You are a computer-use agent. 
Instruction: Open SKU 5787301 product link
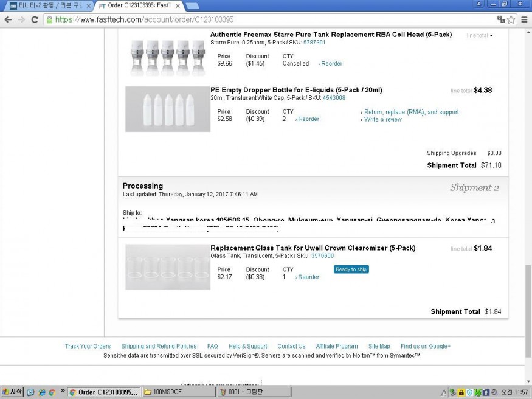(314, 43)
